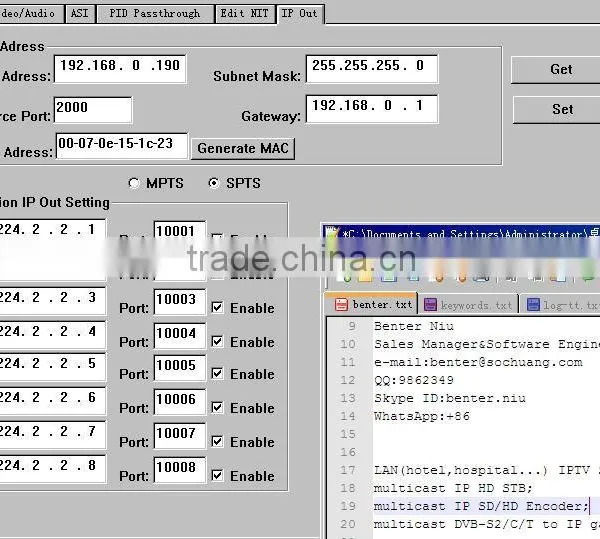Click the port field showing 10003
Viewport: 600px width, 539px height.
(180, 301)
